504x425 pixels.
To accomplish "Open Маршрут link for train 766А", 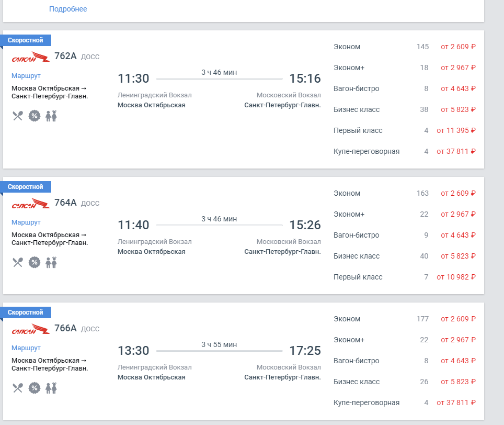I will pyautogui.click(x=26, y=348).
